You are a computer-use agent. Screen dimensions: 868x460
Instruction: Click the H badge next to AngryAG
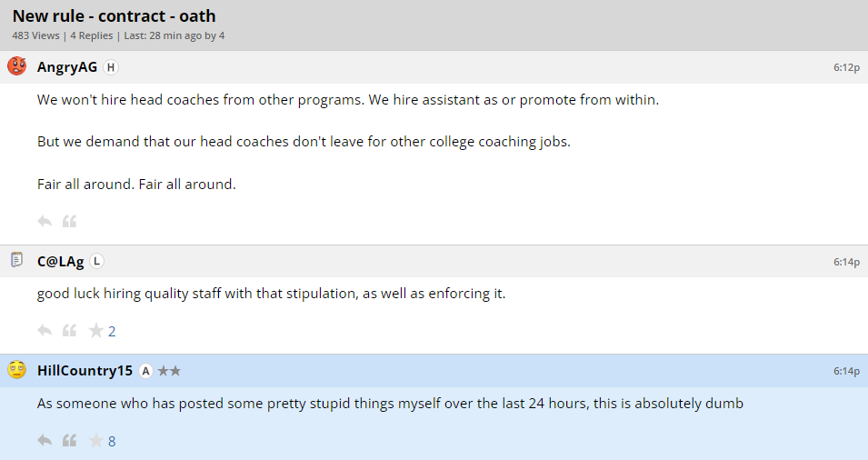(111, 67)
